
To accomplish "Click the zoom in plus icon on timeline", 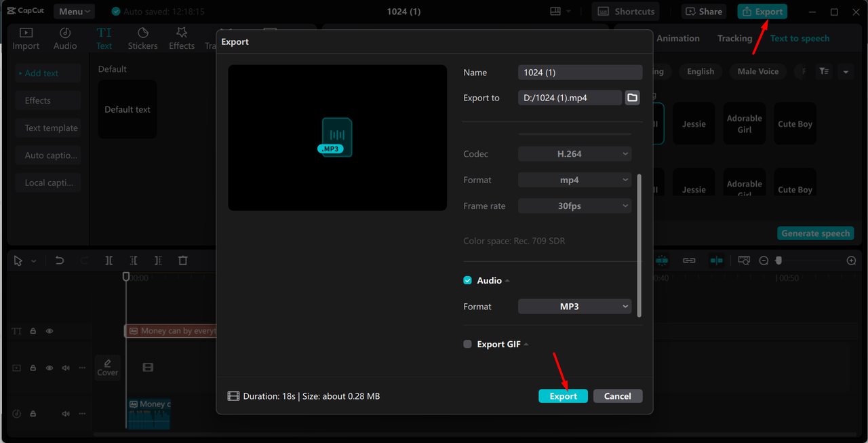I will click(852, 261).
